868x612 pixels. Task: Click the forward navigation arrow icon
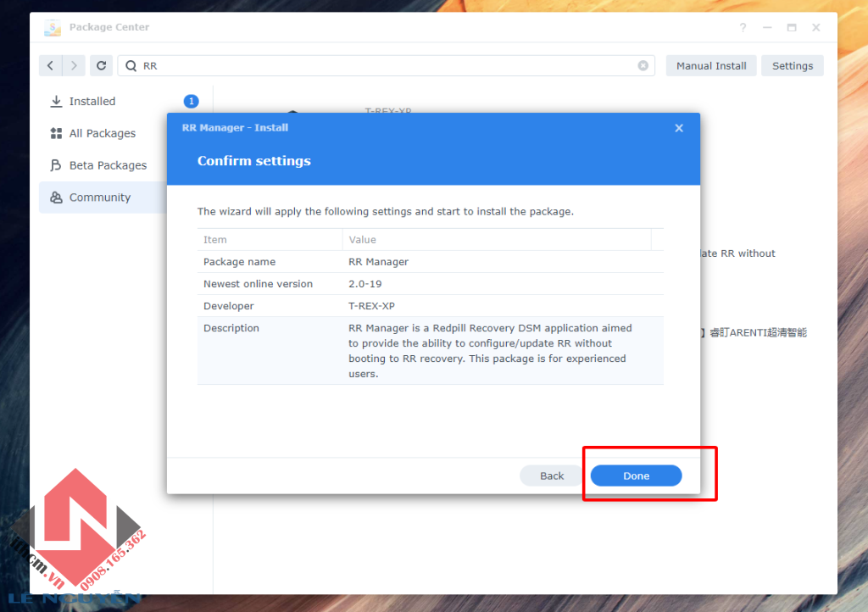[x=75, y=65]
